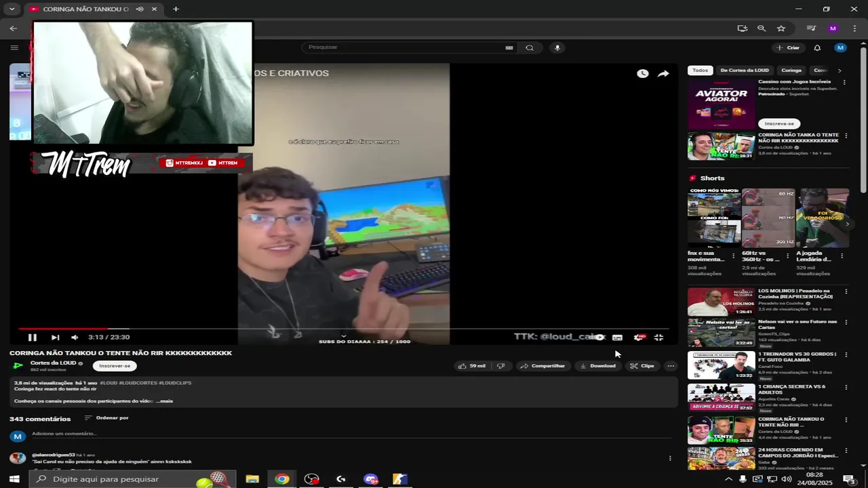Select Coringa filter chip
The image size is (868, 488).
coord(791,70)
